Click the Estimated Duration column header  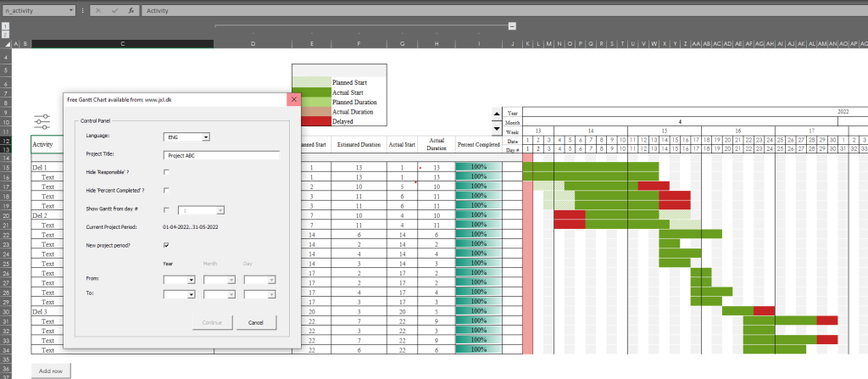[x=359, y=145]
